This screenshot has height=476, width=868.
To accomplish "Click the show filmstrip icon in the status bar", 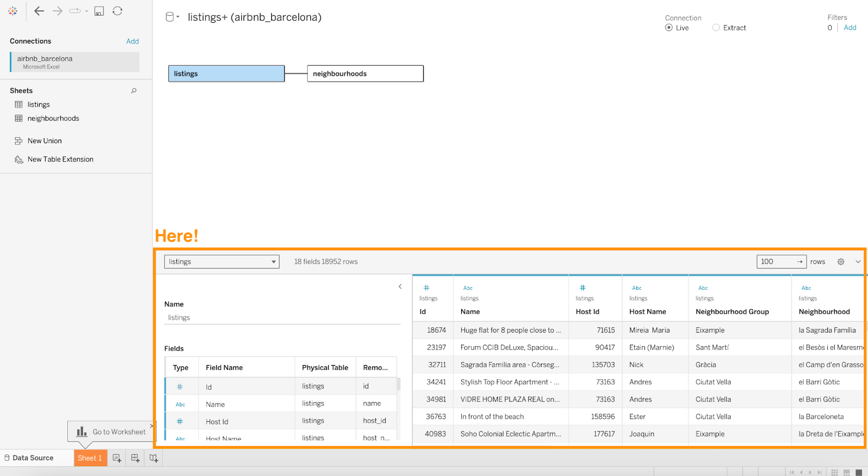I will (846, 472).
